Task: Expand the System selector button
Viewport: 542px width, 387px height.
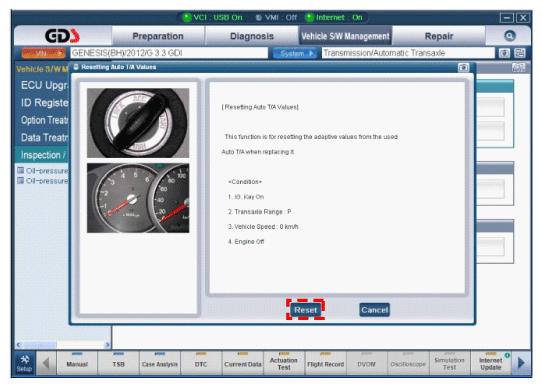Action: (295, 53)
